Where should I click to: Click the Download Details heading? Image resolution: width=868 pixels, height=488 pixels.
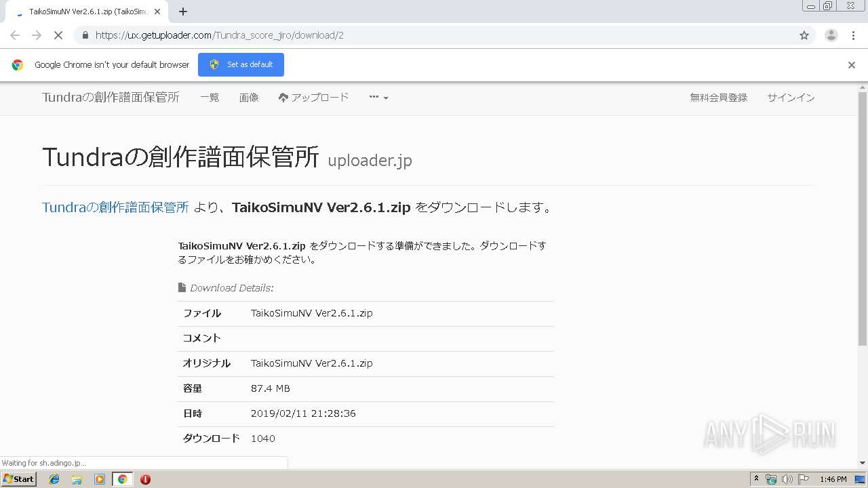pos(231,288)
